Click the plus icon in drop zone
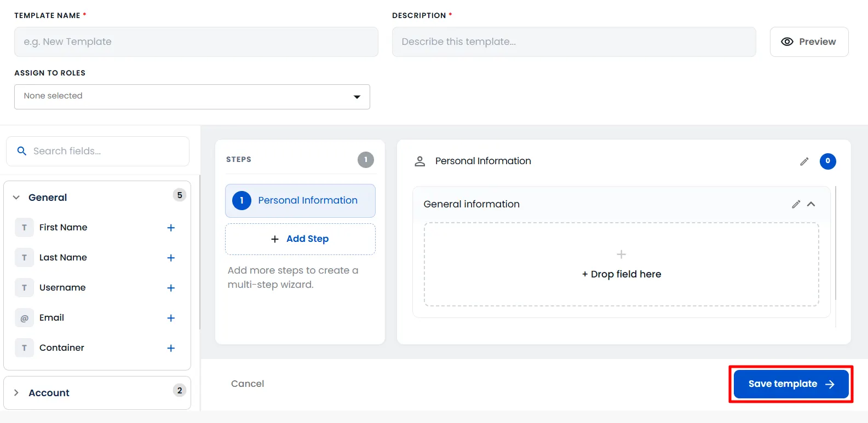The height and width of the screenshot is (423, 868). point(621,254)
